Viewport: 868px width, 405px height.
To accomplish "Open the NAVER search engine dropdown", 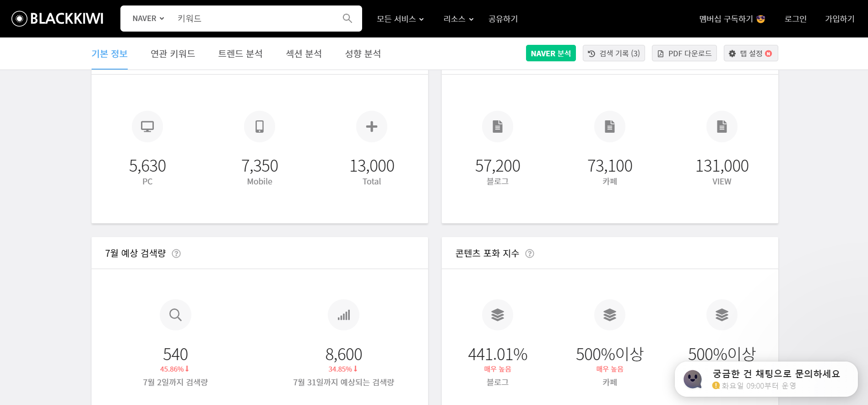I will click(x=148, y=18).
